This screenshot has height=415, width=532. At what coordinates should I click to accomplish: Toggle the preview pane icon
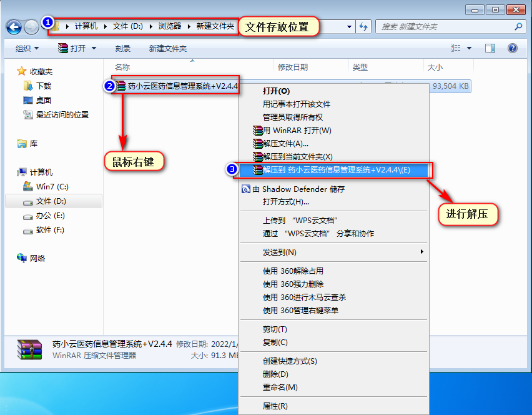click(x=490, y=48)
